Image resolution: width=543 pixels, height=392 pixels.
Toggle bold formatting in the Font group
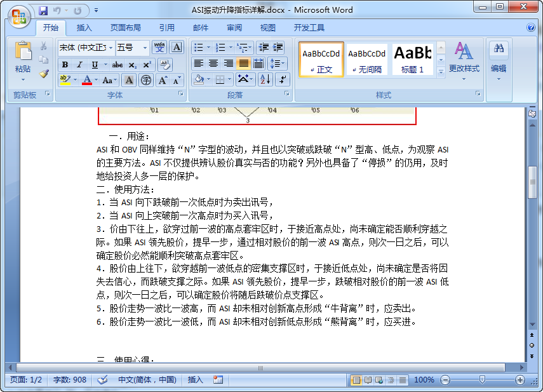point(65,65)
